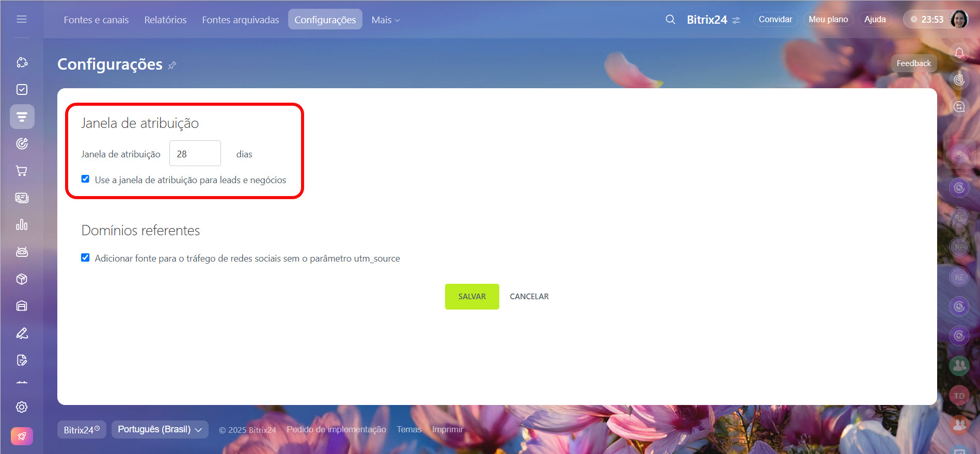Open the user profile avatar
Screen dimensions: 980x454
pos(959,19)
